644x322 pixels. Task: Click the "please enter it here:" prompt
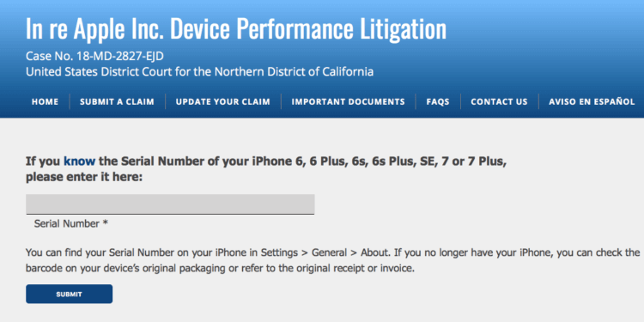tap(84, 179)
